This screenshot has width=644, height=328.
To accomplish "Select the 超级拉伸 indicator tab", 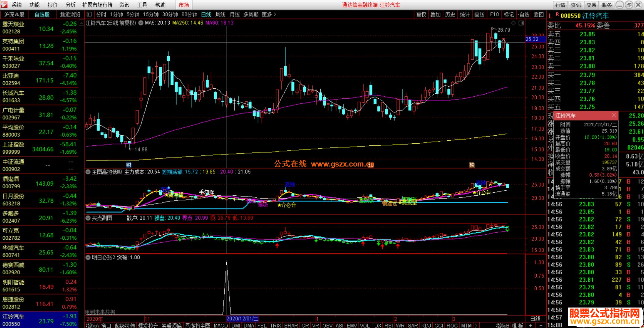I will 124,325.
